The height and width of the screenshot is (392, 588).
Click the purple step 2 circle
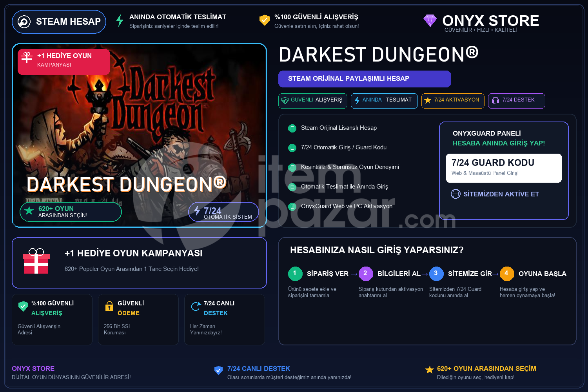coord(366,274)
